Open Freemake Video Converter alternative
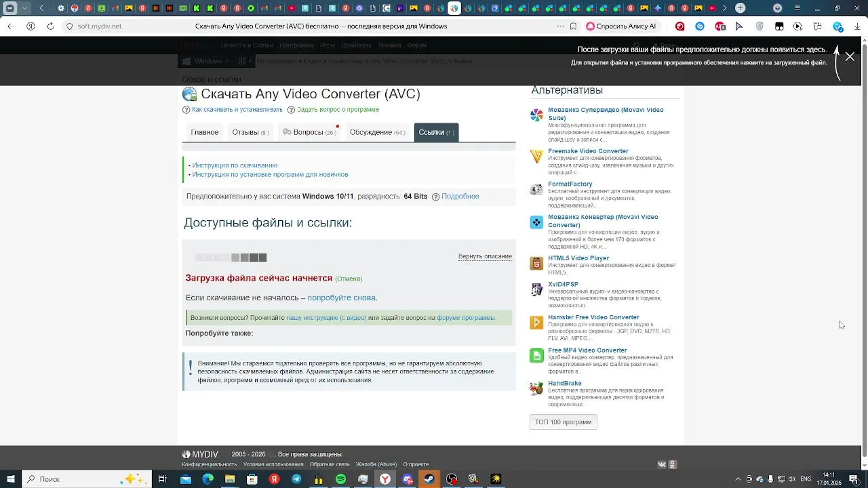This screenshot has height=488, width=868. click(x=588, y=151)
